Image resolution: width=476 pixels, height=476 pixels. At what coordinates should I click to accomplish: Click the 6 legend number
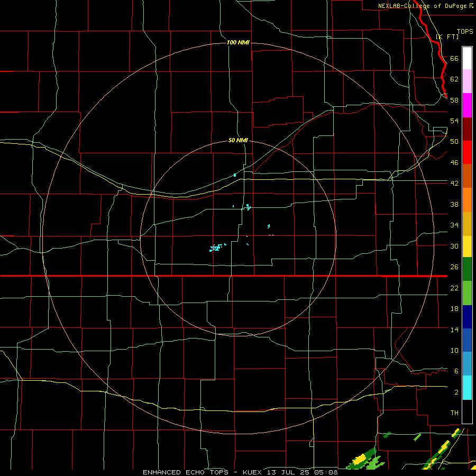point(456,371)
